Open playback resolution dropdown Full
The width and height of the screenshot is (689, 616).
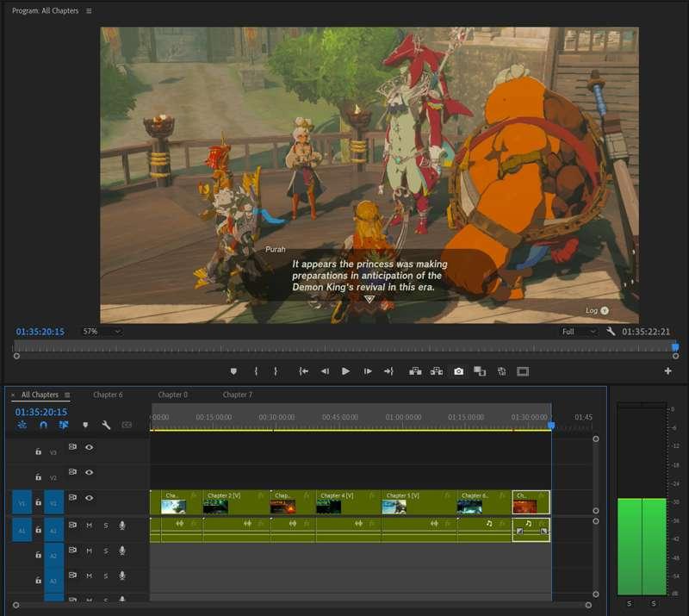(578, 332)
